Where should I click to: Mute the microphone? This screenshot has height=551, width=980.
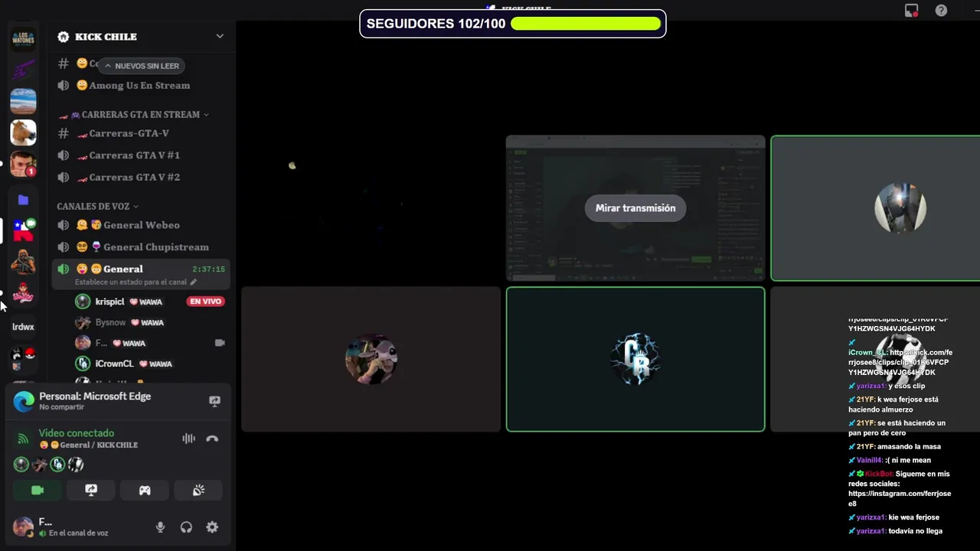pos(160,527)
